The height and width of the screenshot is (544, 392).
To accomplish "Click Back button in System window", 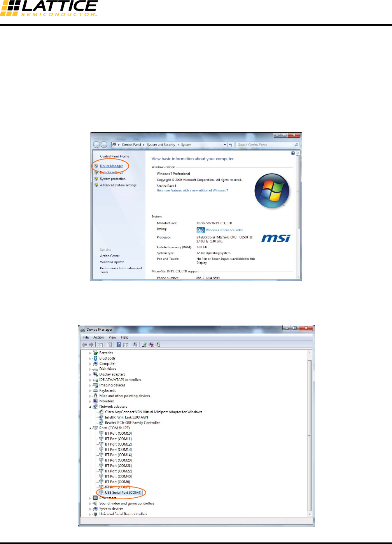I will point(96,145).
